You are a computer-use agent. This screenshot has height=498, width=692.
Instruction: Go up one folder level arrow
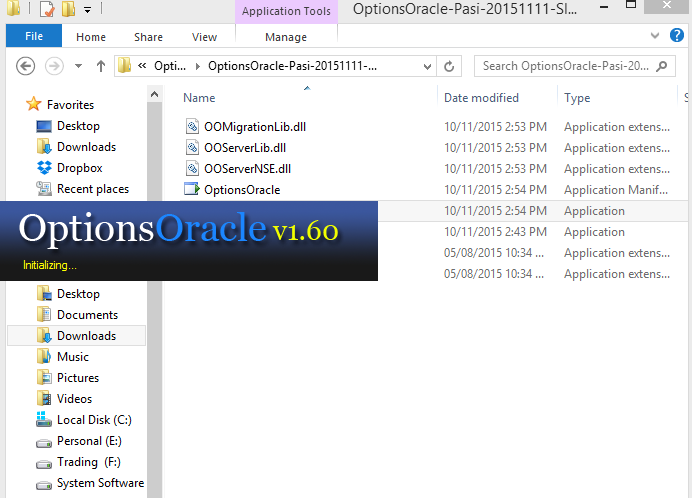(x=101, y=66)
